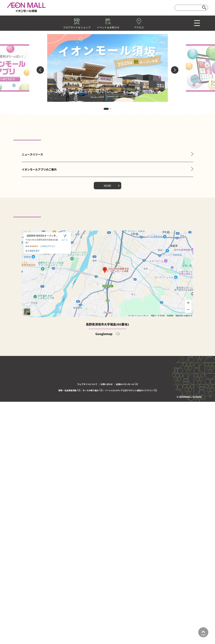The width and height of the screenshot is (215, 644).
Task: Show next carousel slide
Action: (175, 70)
